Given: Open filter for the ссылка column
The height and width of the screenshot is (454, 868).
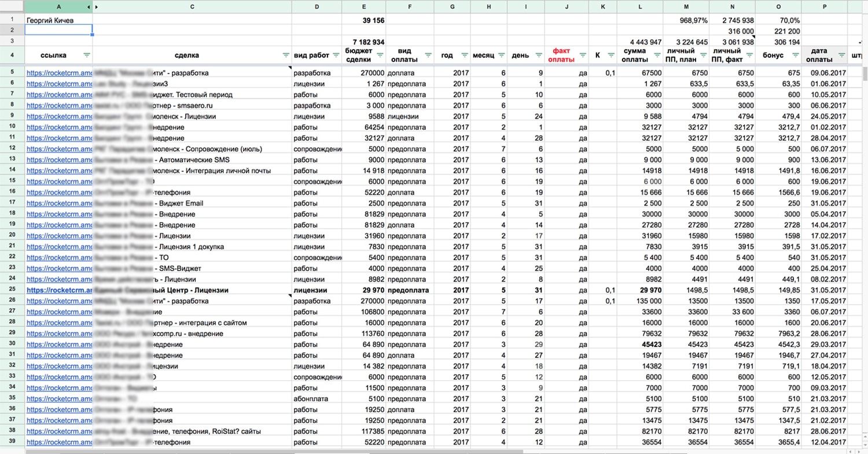Looking at the screenshot, I should click(x=87, y=55).
